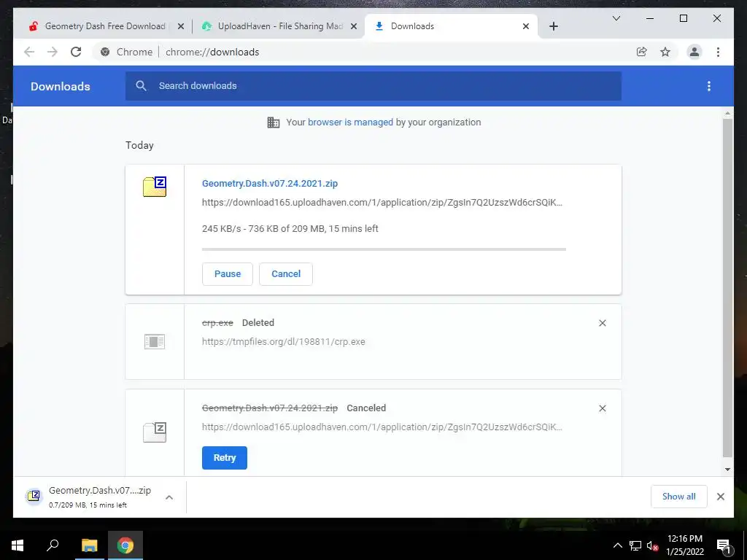Click the share page icon in address bar

(x=642, y=52)
